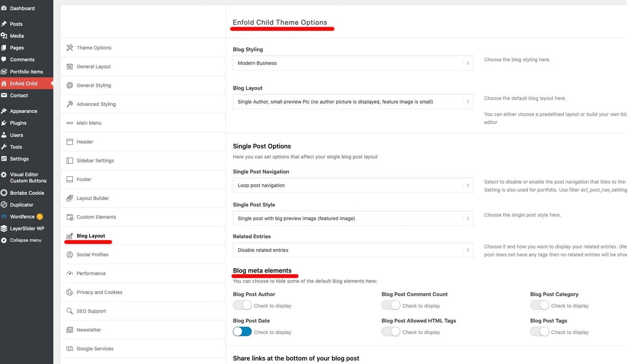Open Wordfence in WordPress menu
The image size is (627, 364).
(x=26, y=217)
